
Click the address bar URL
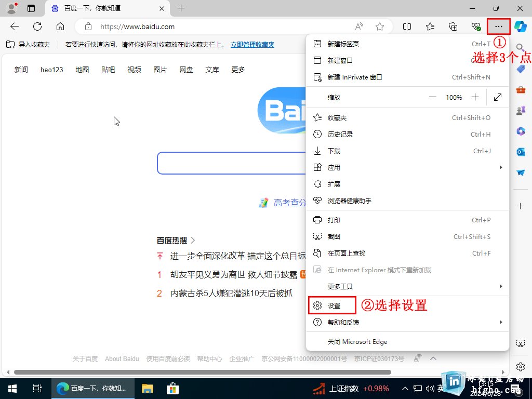(x=137, y=26)
